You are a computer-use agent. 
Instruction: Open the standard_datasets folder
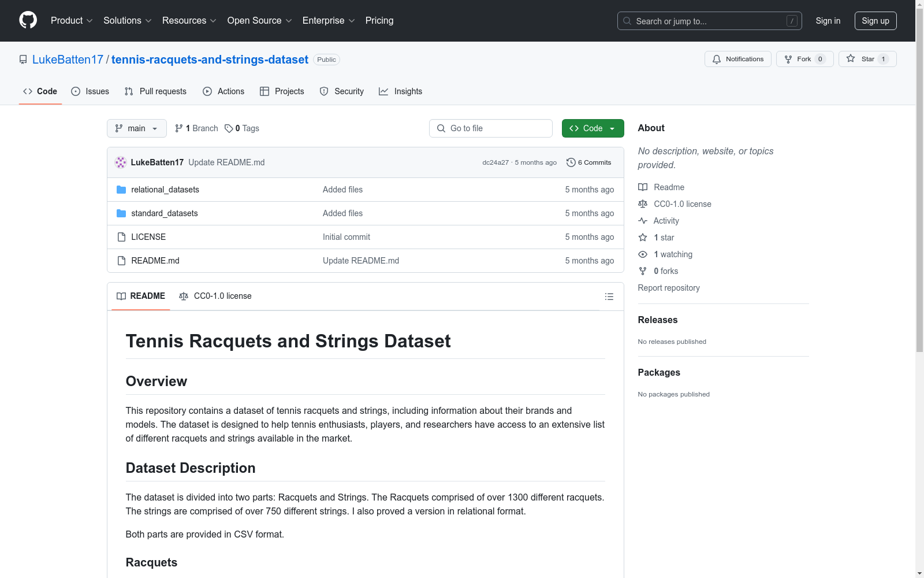pos(165,213)
